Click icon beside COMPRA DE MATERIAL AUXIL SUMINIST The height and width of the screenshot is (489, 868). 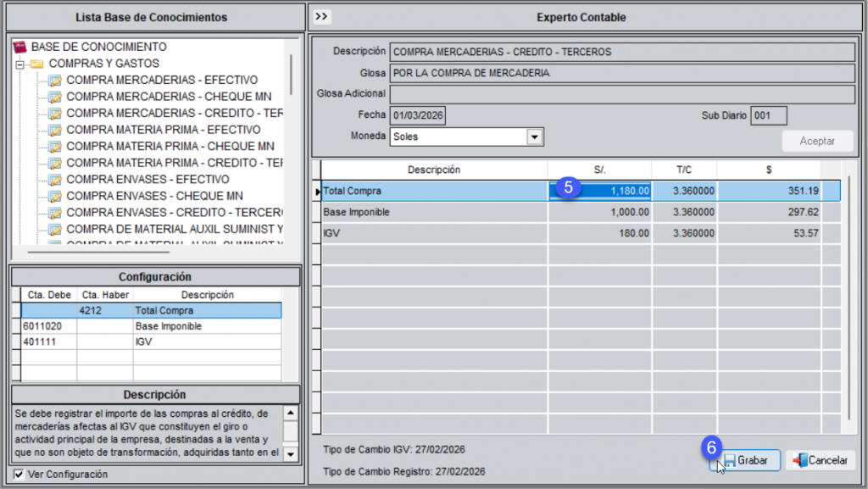(x=54, y=231)
